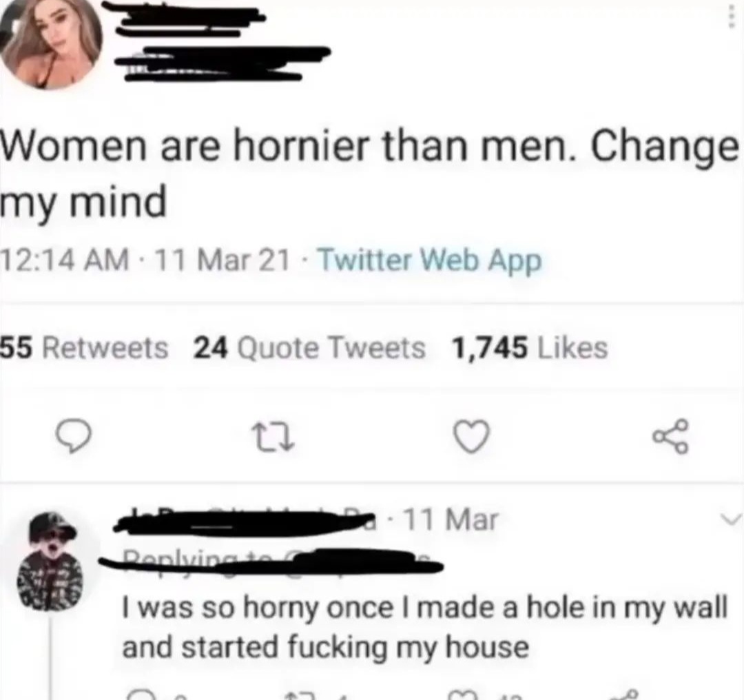Like the main tweet with heart

point(471,437)
